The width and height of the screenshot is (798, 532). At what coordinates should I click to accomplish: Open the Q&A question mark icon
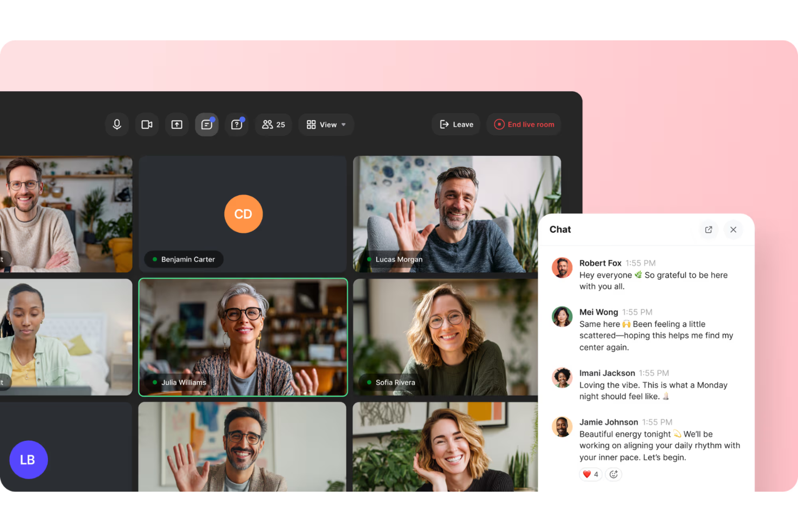tap(237, 125)
